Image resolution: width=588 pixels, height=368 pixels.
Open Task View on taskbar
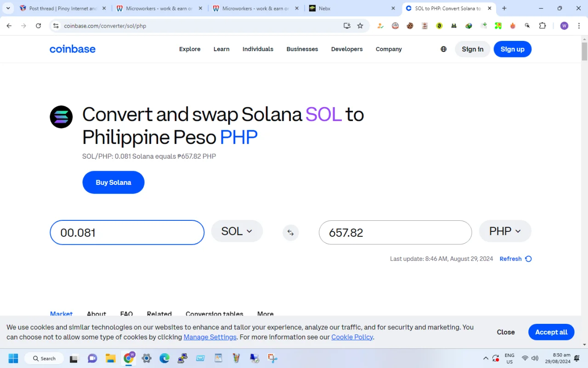coord(74,358)
